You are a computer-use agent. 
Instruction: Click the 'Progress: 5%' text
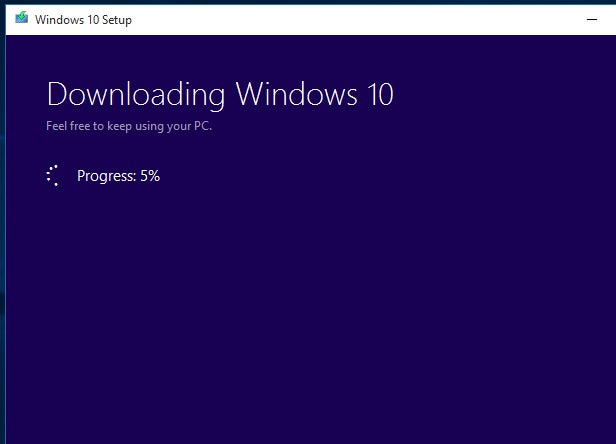coord(118,176)
